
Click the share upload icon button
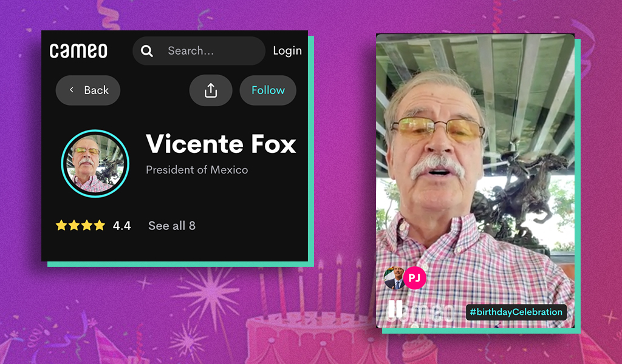point(211,90)
